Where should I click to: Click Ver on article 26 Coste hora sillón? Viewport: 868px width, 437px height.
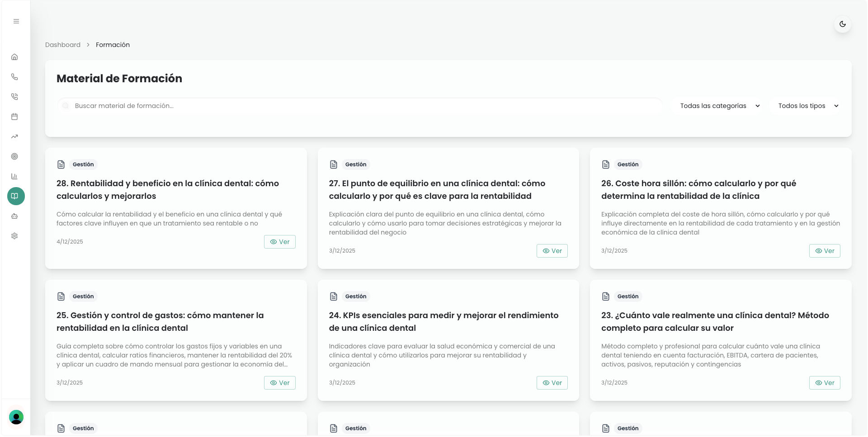(825, 251)
